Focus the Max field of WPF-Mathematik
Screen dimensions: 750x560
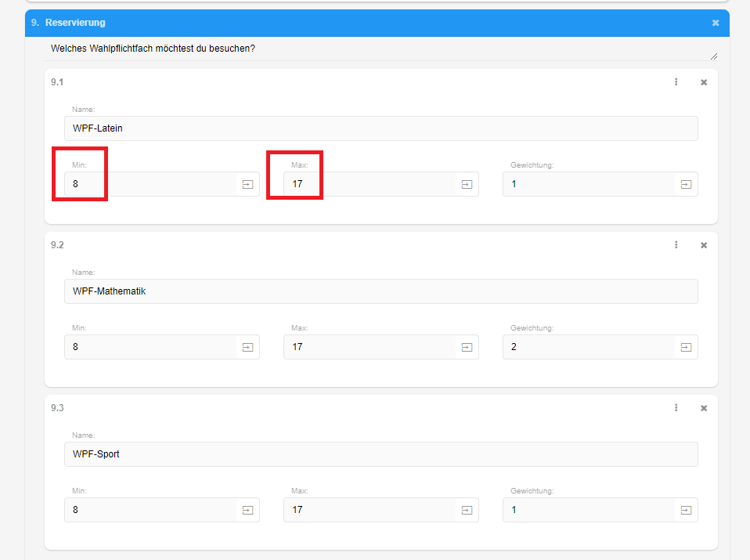click(x=370, y=347)
